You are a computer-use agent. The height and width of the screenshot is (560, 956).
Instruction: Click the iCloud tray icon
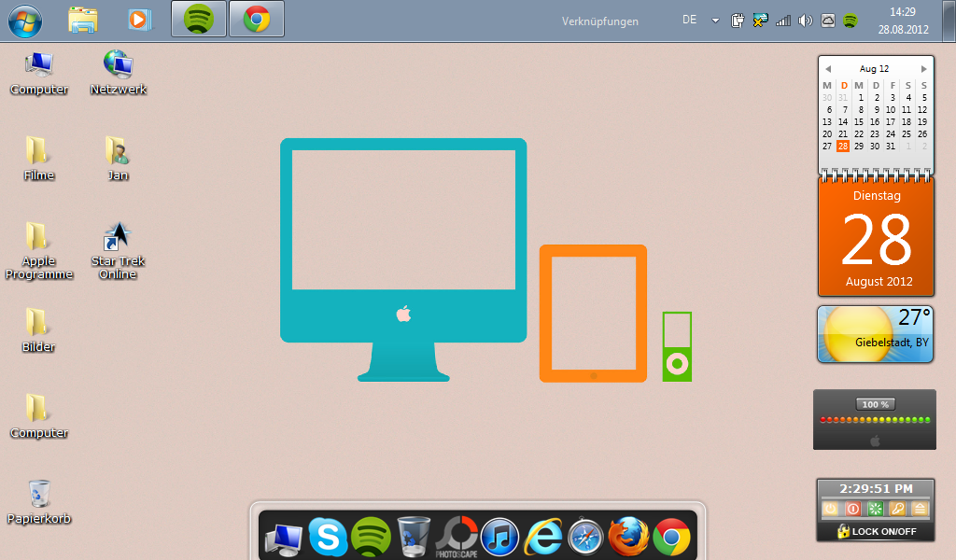(x=828, y=21)
